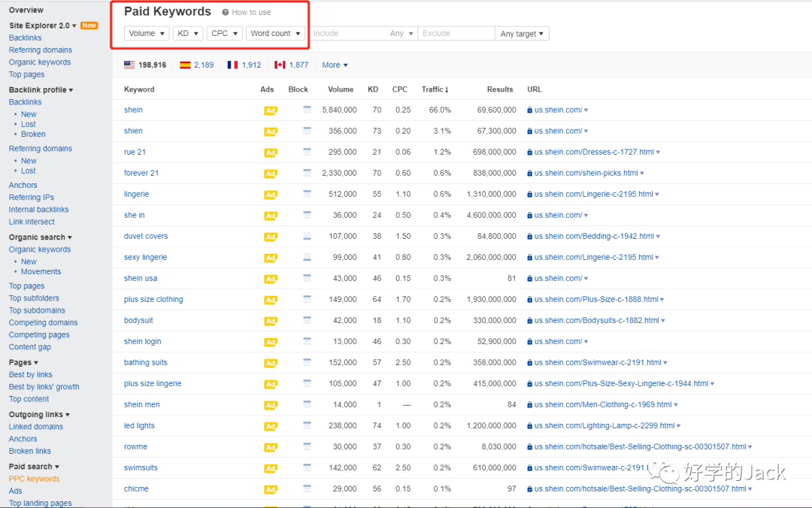Click the Exclude keywords input field
The height and width of the screenshot is (508, 812).
[456, 33]
